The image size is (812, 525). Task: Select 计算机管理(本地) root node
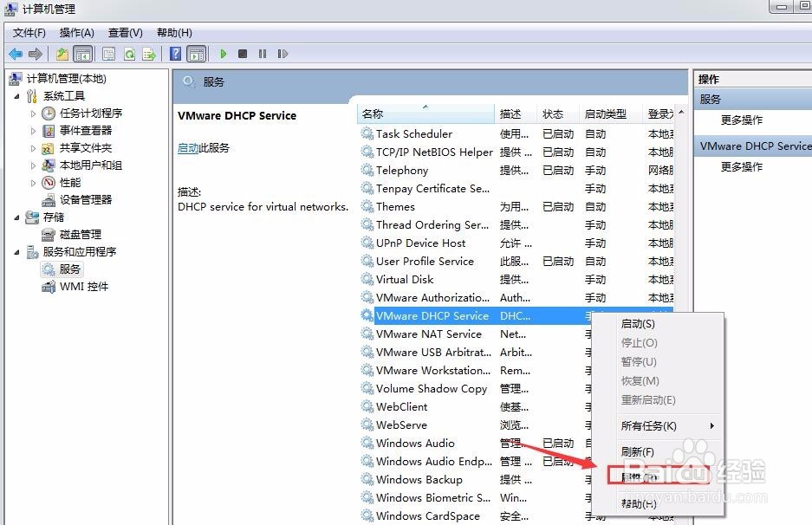(66, 79)
